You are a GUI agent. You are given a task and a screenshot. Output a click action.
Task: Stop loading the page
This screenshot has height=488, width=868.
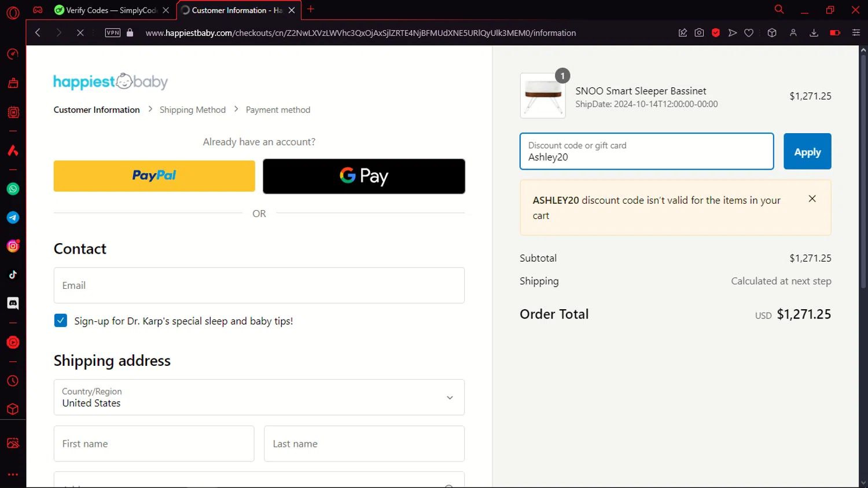(x=80, y=33)
